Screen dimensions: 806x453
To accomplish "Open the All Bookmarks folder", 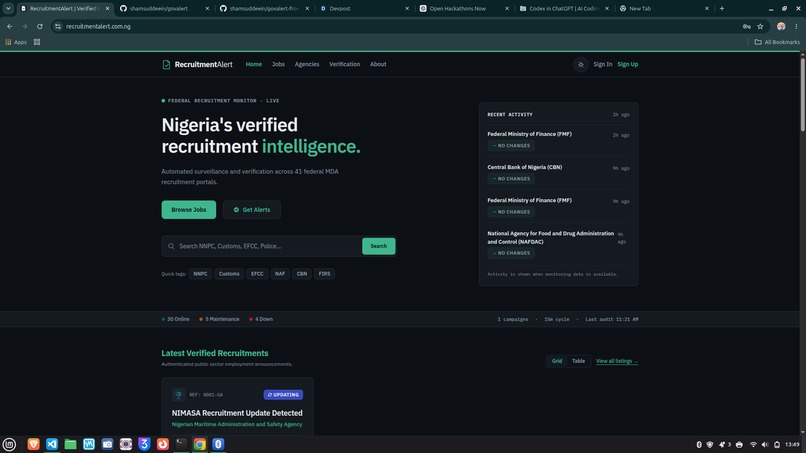I will 777,42.
